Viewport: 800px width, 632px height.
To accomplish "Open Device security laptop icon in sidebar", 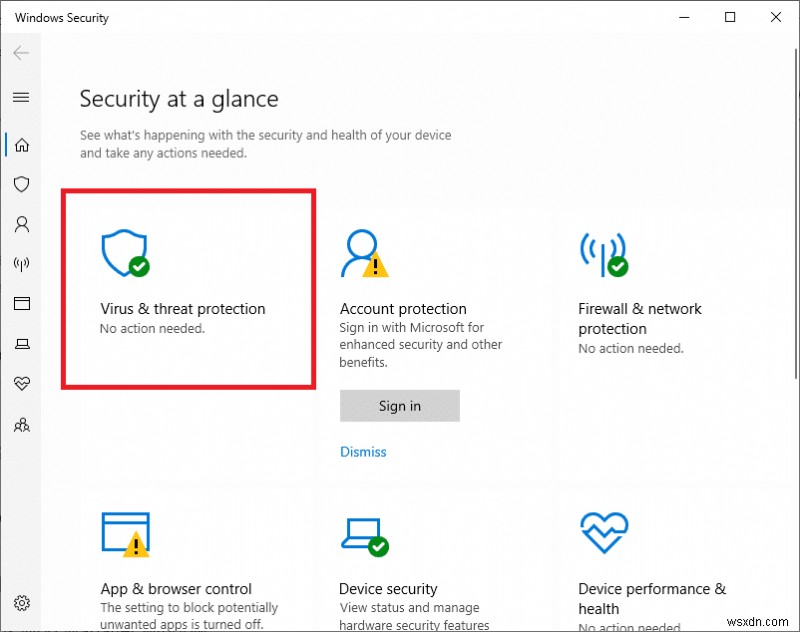I will (x=21, y=344).
